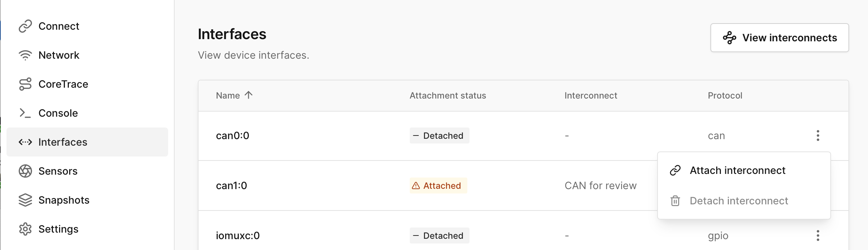Select Attach interconnect from the context menu

click(737, 170)
